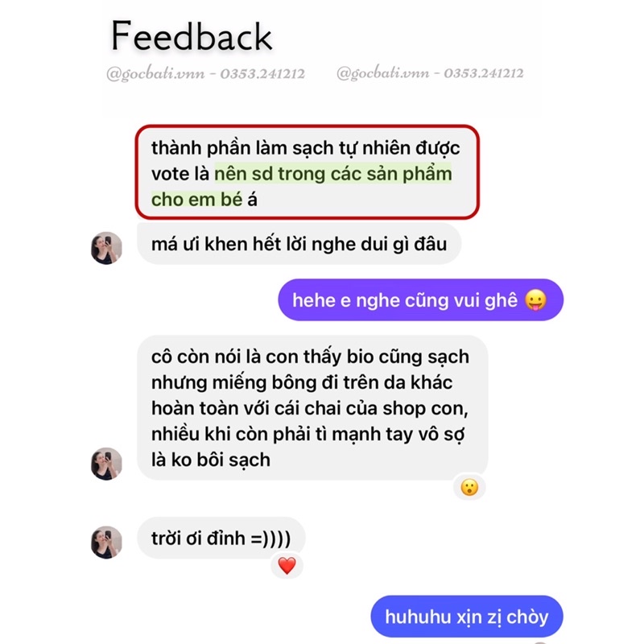Viewport: 644px width, 644px height.
Task: Select the 'trời ơi đỉnh =))))' message bubble
Action: (x=221, y=538)
